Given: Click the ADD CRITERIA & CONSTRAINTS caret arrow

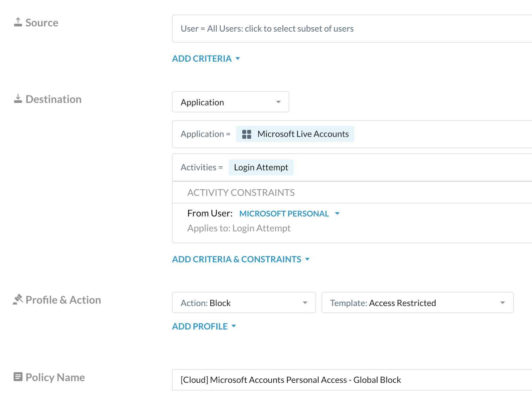Looking at the screenshot, I should tap(307, 259).
